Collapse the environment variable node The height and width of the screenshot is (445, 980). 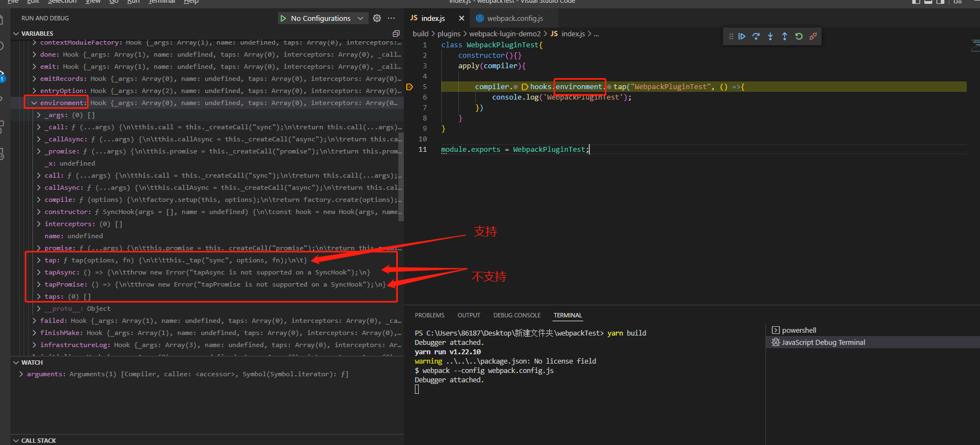34,103
